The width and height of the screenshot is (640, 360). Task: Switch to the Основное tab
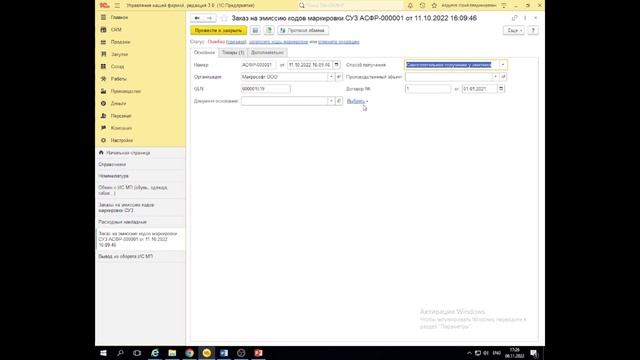pos(204,53)
